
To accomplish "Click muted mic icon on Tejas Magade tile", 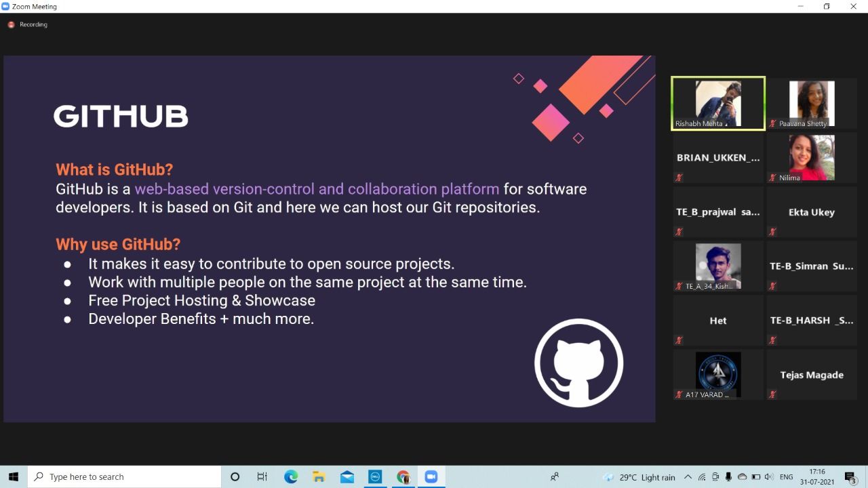I will (x=772, y=394).
